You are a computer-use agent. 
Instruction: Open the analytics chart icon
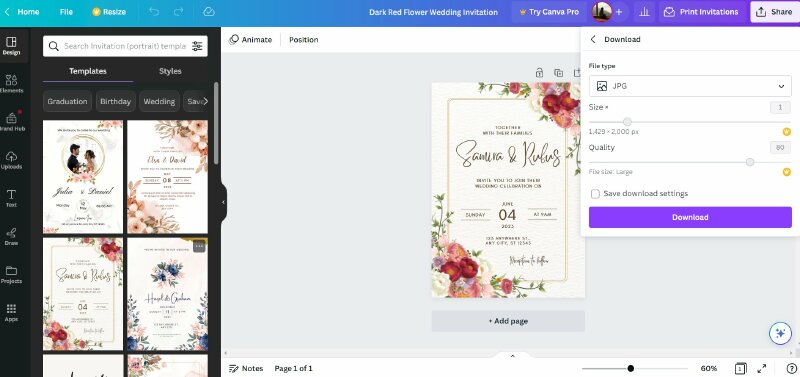tap(644, 12)
